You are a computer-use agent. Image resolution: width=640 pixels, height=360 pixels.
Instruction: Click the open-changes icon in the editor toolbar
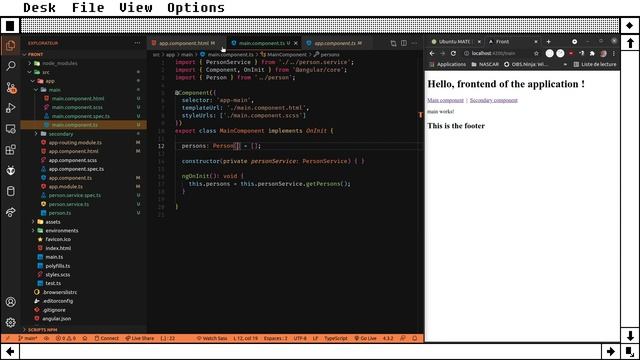point(393,43)
